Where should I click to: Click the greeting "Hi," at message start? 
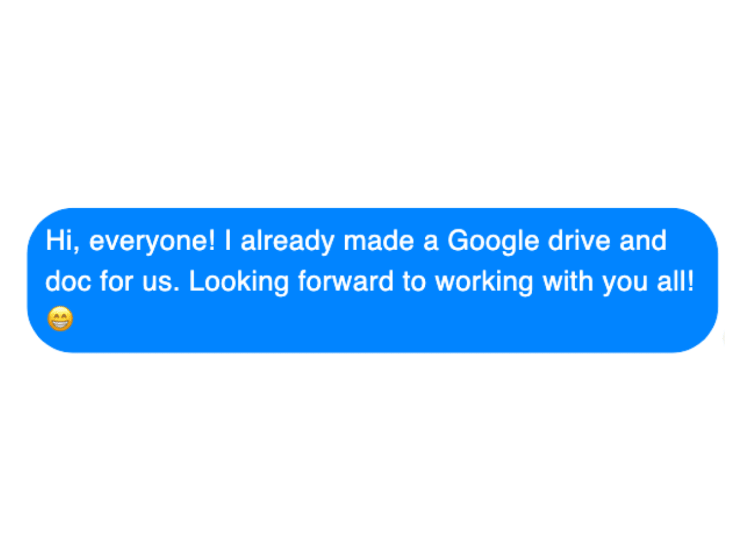click(64, 242)
